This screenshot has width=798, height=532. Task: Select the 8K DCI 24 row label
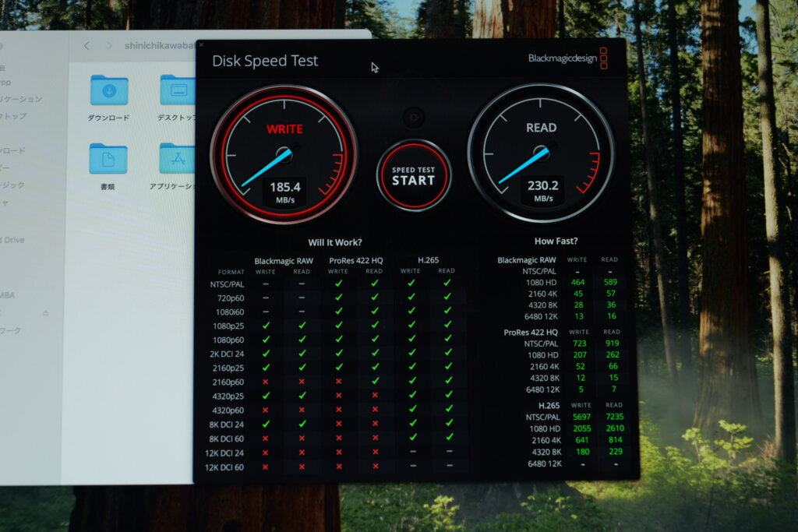[x=227, y=425]
